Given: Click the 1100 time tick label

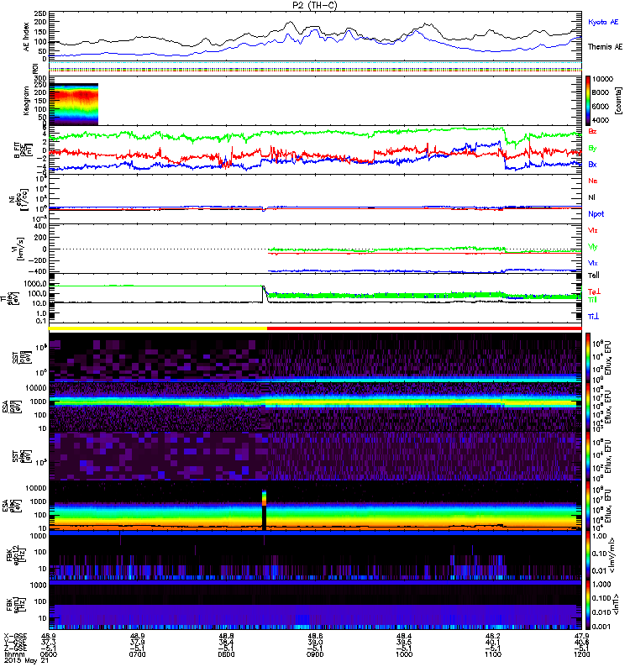Looking at the screenshot, I should (x=493, y=654).
